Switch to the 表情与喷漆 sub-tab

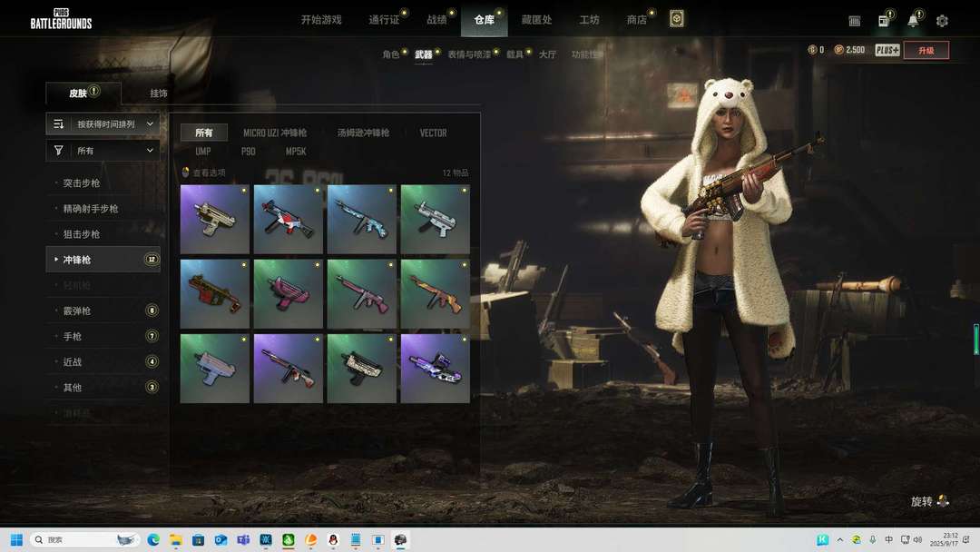click(x=469, y=54)
